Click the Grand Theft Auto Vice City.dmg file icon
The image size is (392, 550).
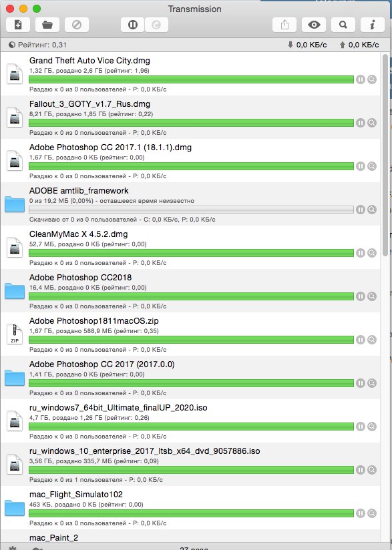15,74
